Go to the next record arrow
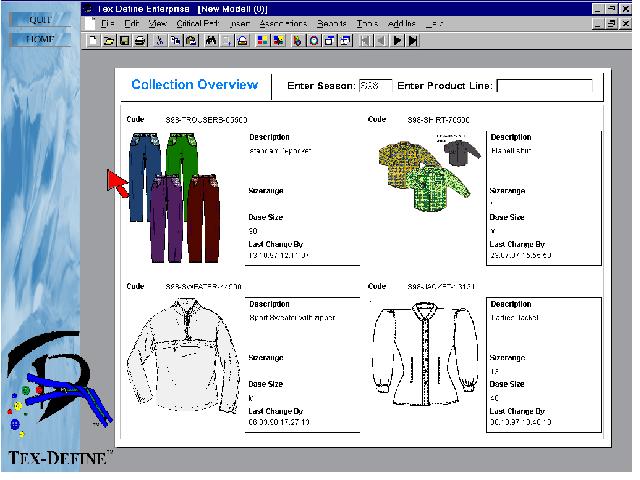 click(397, 41)
